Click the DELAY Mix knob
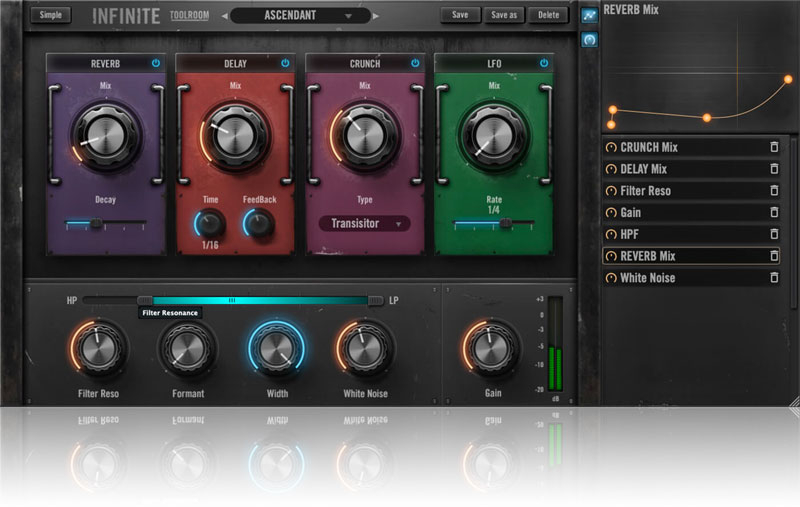The width and height of the screenshot is (800, 507). [x=235, y=136]
